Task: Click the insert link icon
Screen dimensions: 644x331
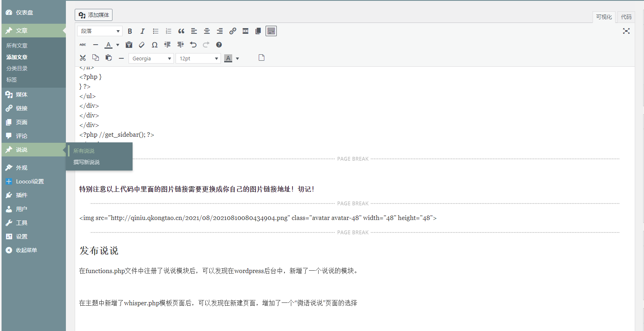Action: (x=233, y=31)
